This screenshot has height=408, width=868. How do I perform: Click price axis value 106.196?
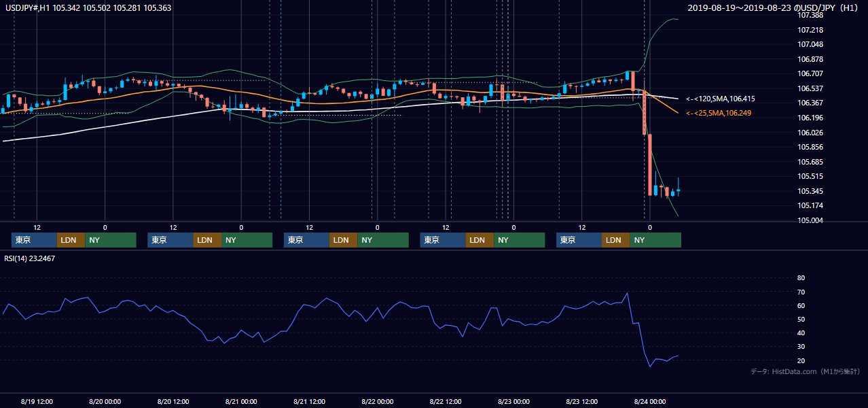tap(810, 118)
